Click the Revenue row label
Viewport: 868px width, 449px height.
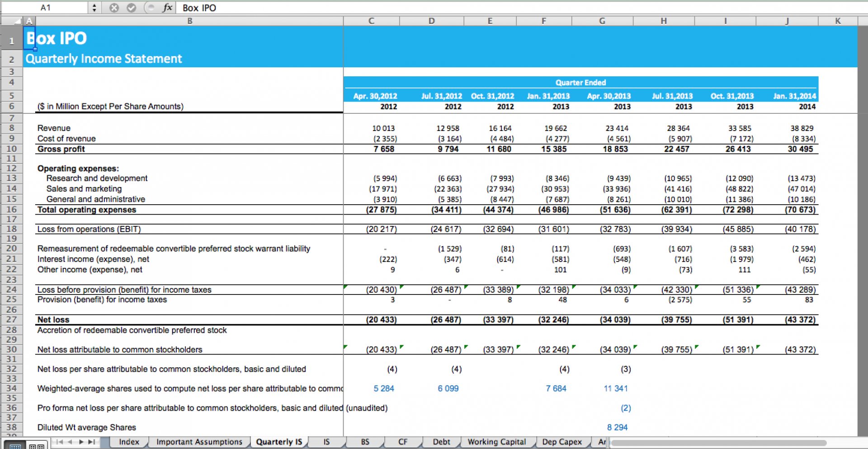[x=54, y=128]
